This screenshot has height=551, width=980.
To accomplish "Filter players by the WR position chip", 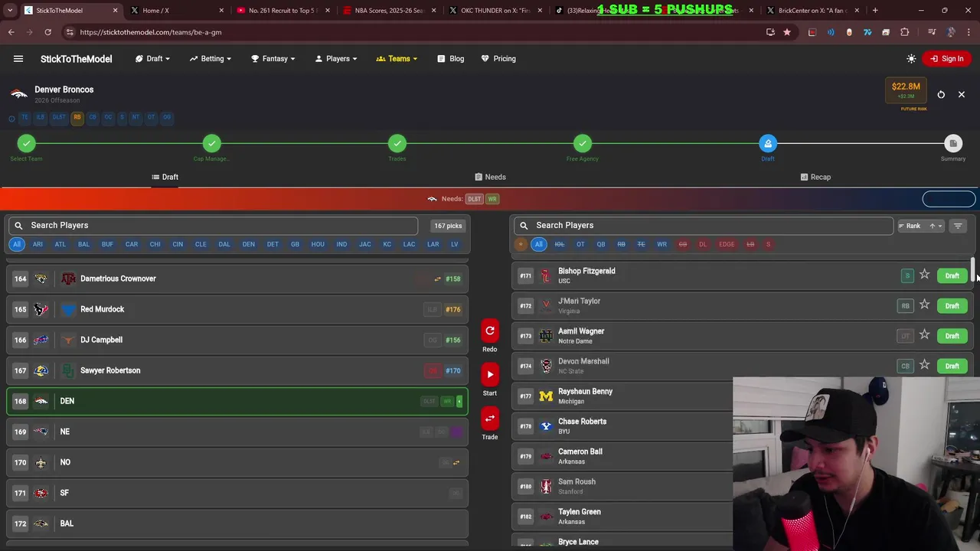I will pyautogui.click(x=661, y=244).
